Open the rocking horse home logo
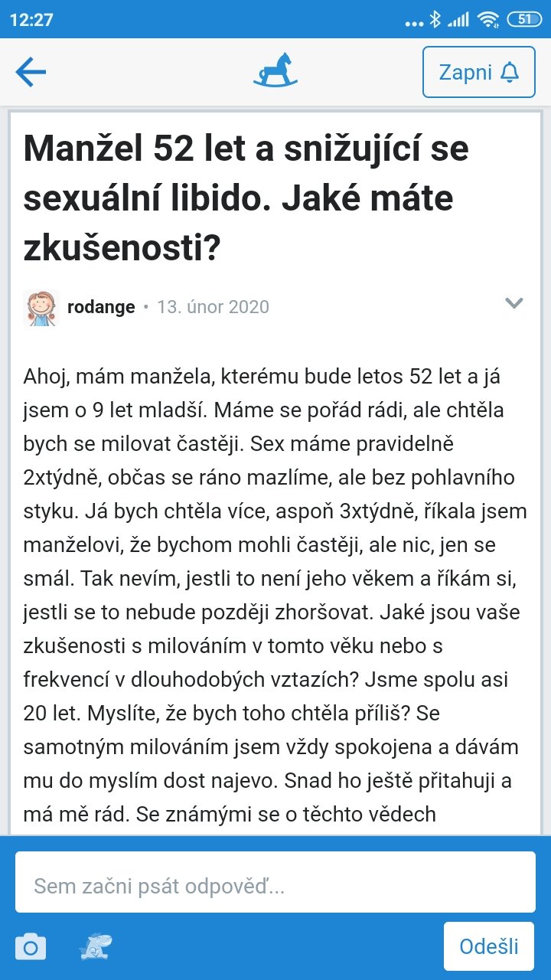The image size is (551, 980). 275,71
